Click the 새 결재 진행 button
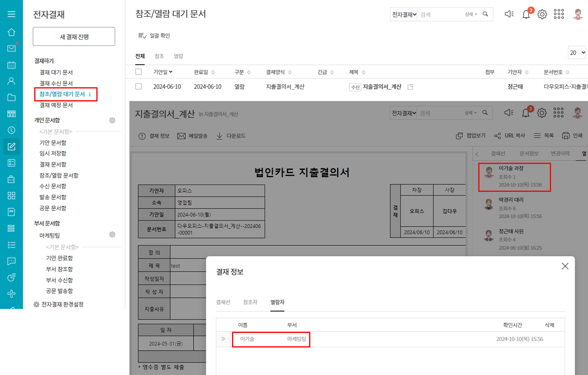This screenshot has height=375, width=588. [74, 37]
